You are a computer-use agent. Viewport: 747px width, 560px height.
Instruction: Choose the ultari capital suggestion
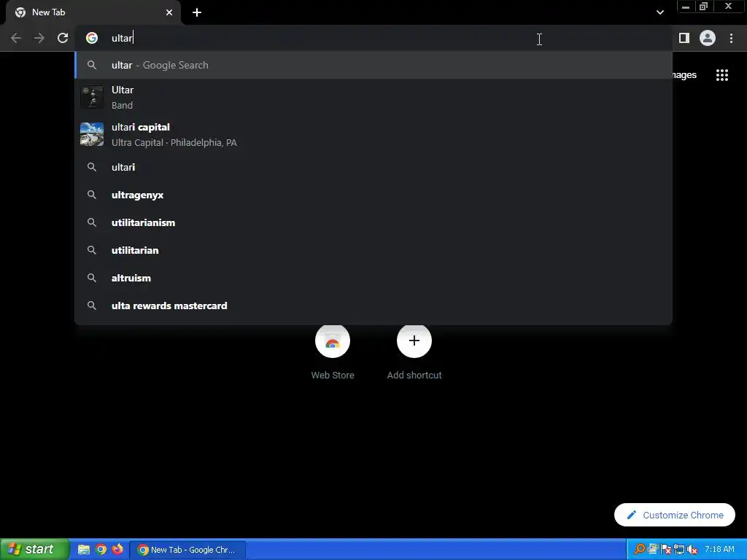[373, 134]
